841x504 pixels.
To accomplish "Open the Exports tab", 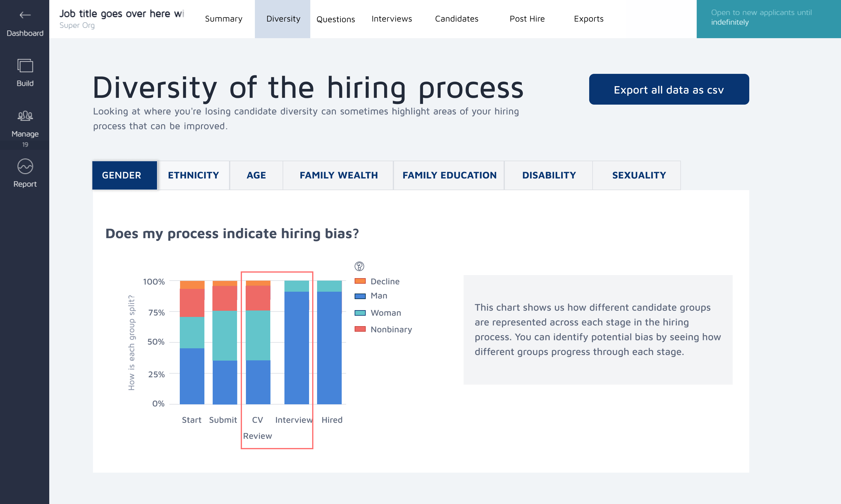I will tap(589, 19).
